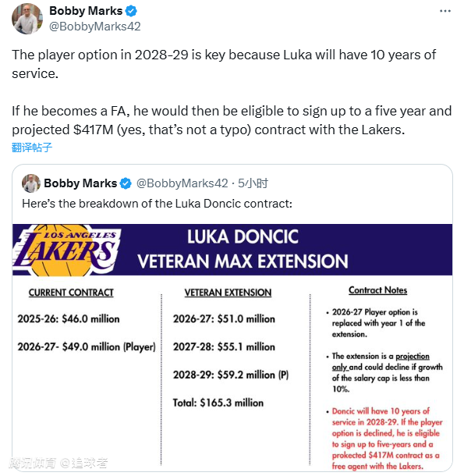Click the main tweet text about the player option
457x476 pixels.
(232, 92)
